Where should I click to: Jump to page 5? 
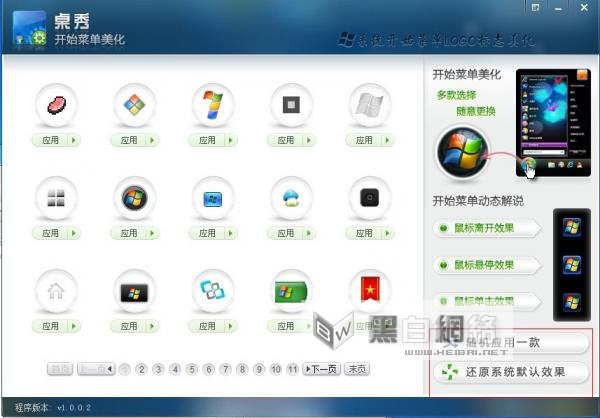pos(192,369)
